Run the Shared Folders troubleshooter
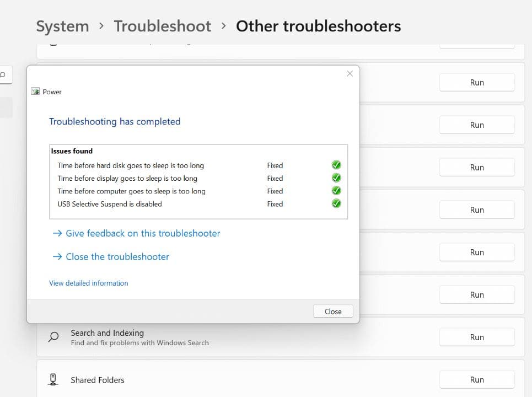532x397 pixels. pyautogui.click(x=476, y=380)
